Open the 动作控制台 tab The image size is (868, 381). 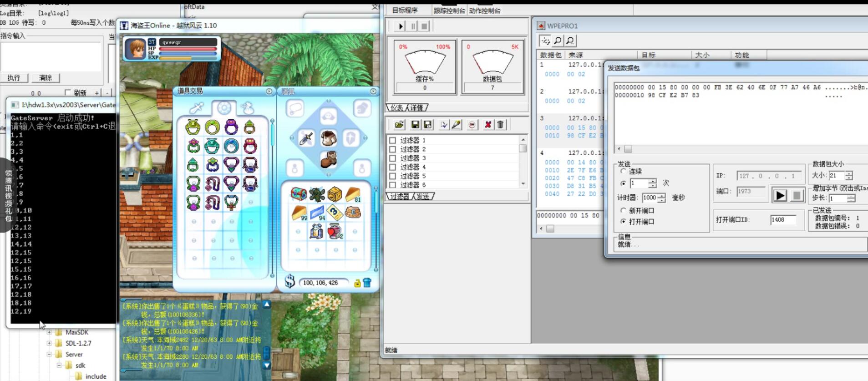click(x=485, y=10)
